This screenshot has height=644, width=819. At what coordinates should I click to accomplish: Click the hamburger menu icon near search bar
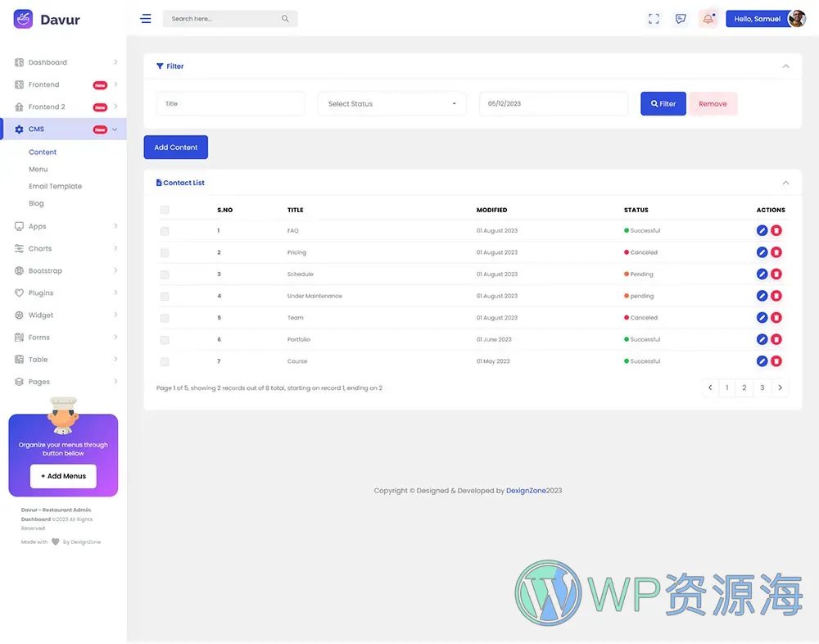pyautogui.click(x=146, y=18)
